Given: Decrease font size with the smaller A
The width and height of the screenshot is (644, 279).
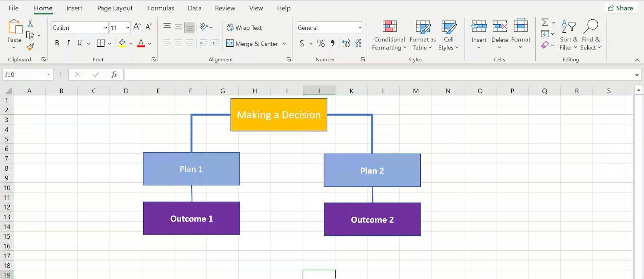Looking at the screenshot, I should pos(149,27).
